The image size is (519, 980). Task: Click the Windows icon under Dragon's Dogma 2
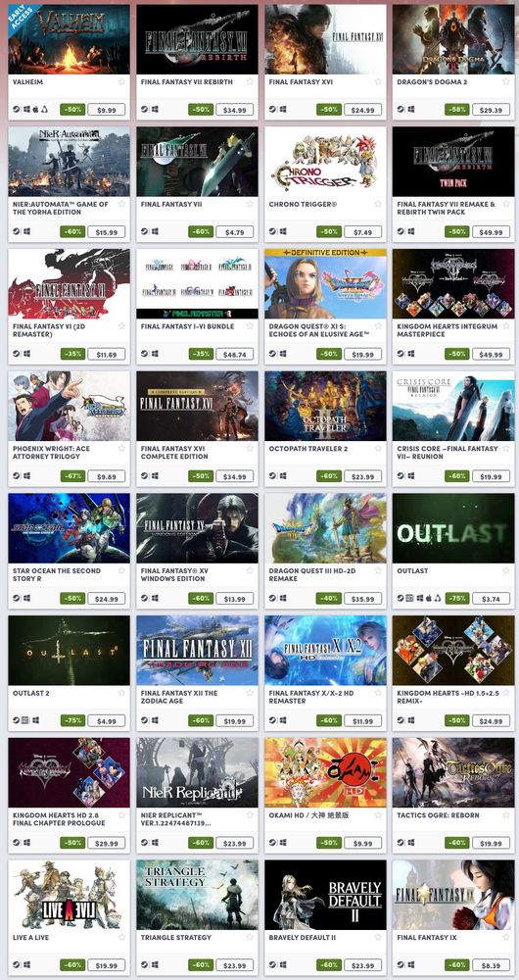(410, 110)
